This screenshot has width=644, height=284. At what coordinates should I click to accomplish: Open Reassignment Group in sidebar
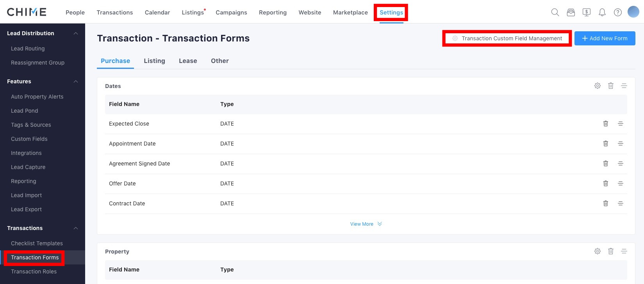tap(37, 63)
